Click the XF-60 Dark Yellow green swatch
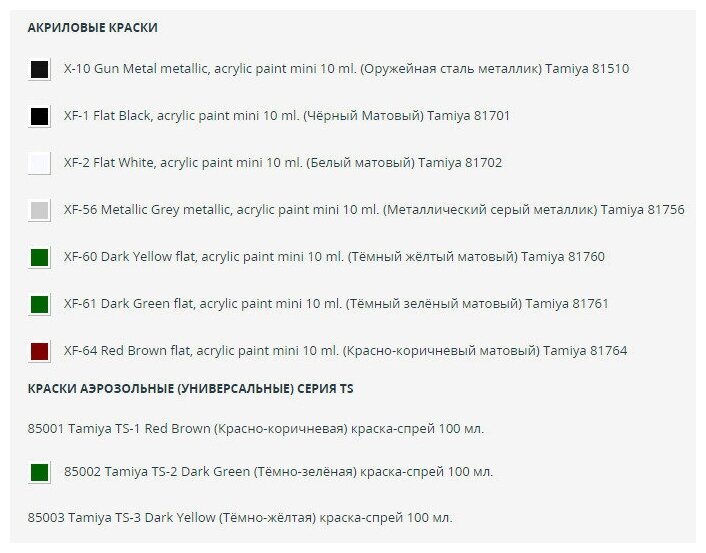706x553 pixels. [39, 257]
